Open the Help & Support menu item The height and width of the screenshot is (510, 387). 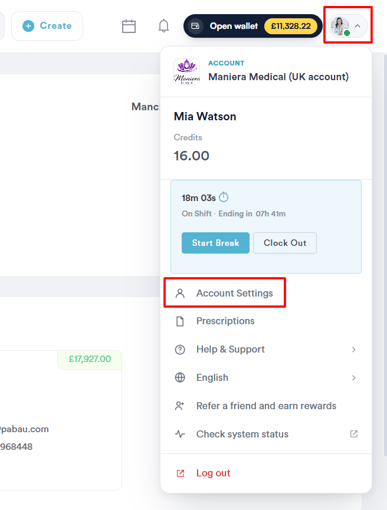coord(266,349)
